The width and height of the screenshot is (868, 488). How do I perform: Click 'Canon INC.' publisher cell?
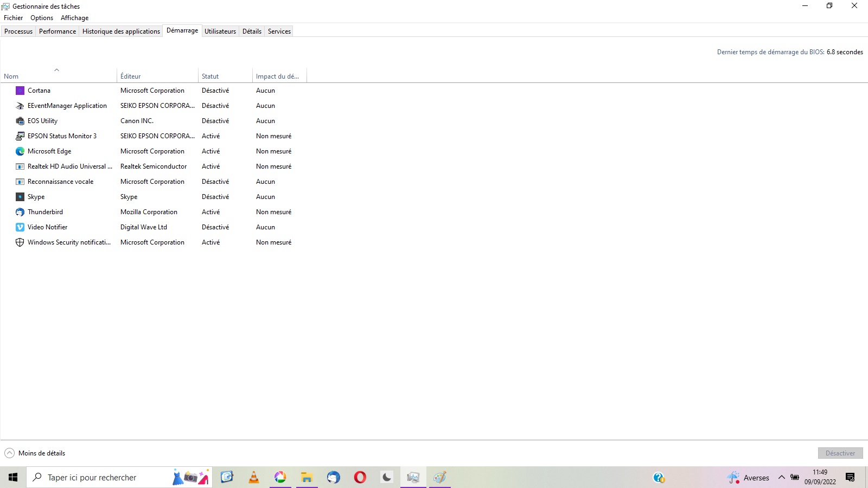click(137, 121)
